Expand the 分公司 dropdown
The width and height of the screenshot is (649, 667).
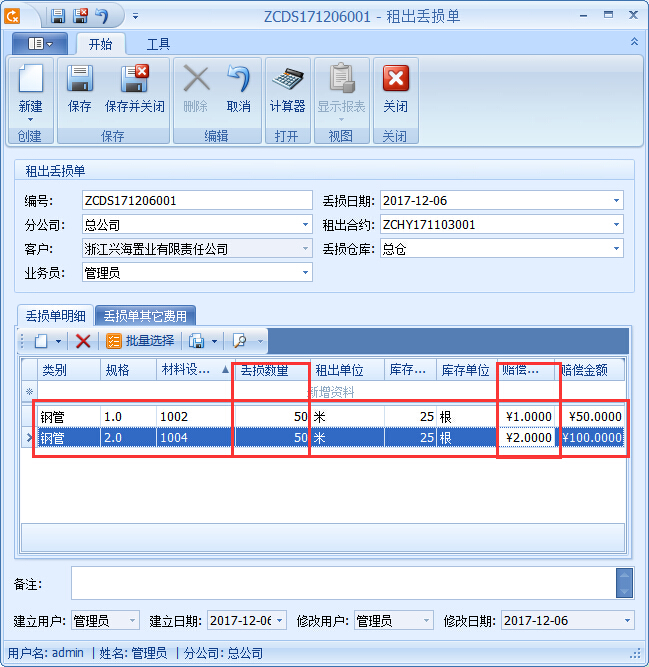[305, 225]
